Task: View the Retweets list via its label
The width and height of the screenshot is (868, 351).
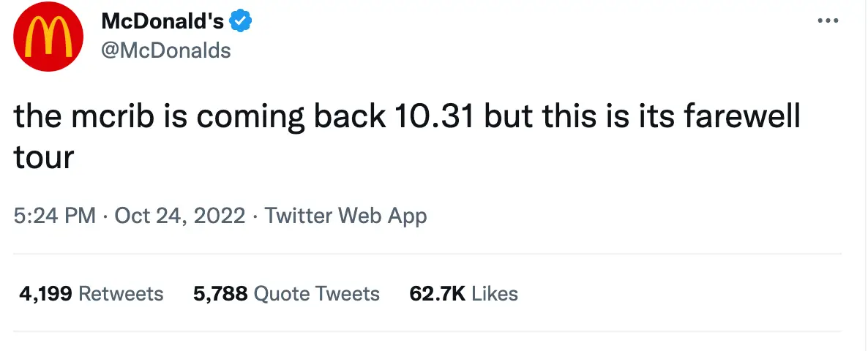Action: [x=121, y=294]
